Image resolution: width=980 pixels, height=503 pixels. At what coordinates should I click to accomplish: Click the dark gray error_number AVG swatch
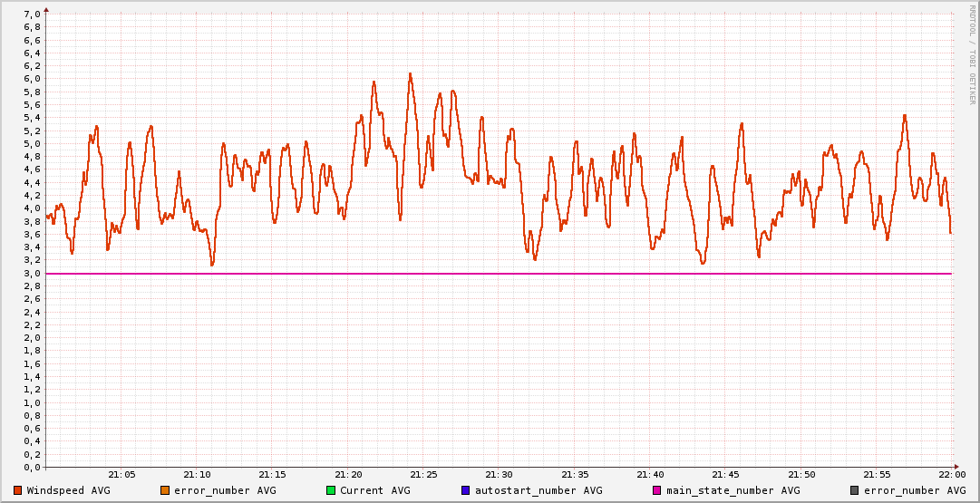(854, 490)
